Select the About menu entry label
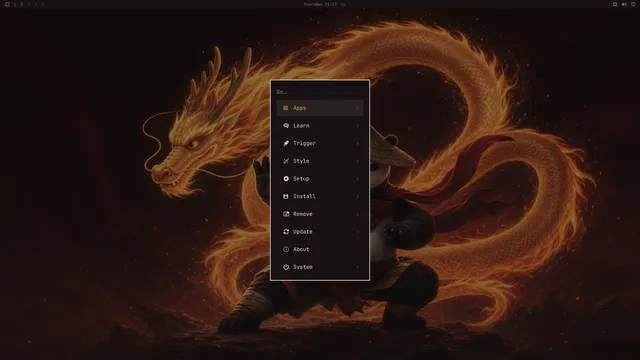This screenshot has height=360, width=640. pyautogui.click(x=301, y=249)
